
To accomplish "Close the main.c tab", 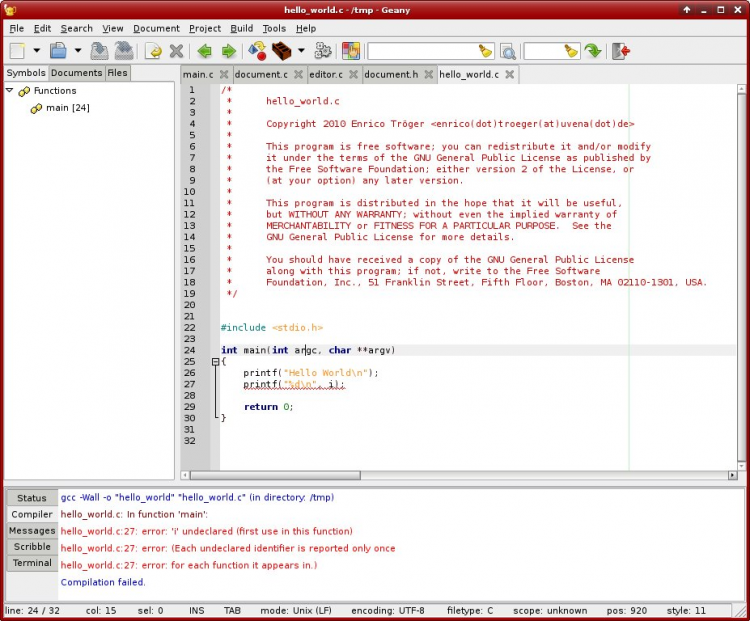I will coord(223,75).
